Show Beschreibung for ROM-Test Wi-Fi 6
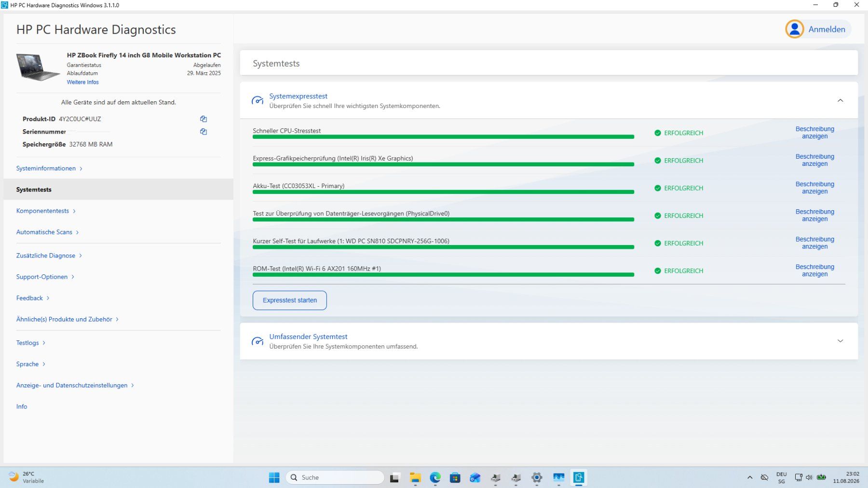This screenshot has width=868, height=488. tap(814, 270)
